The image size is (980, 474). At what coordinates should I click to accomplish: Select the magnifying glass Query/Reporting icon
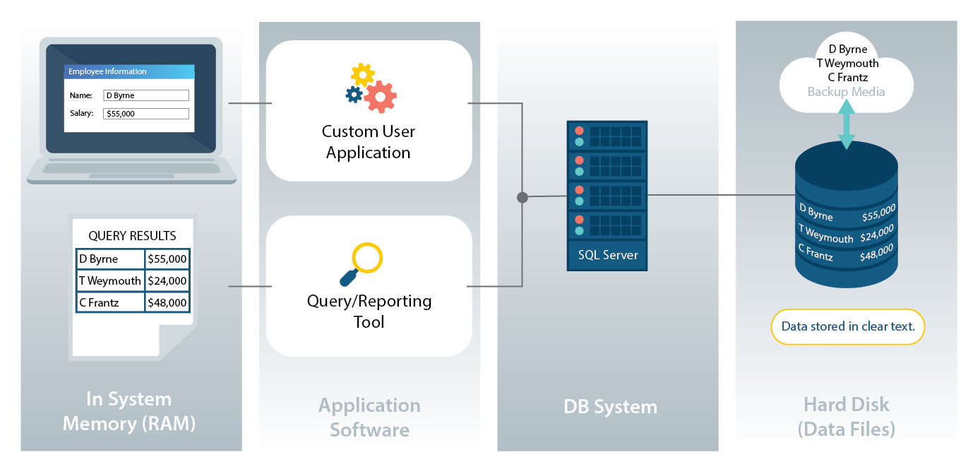(364, 261)
